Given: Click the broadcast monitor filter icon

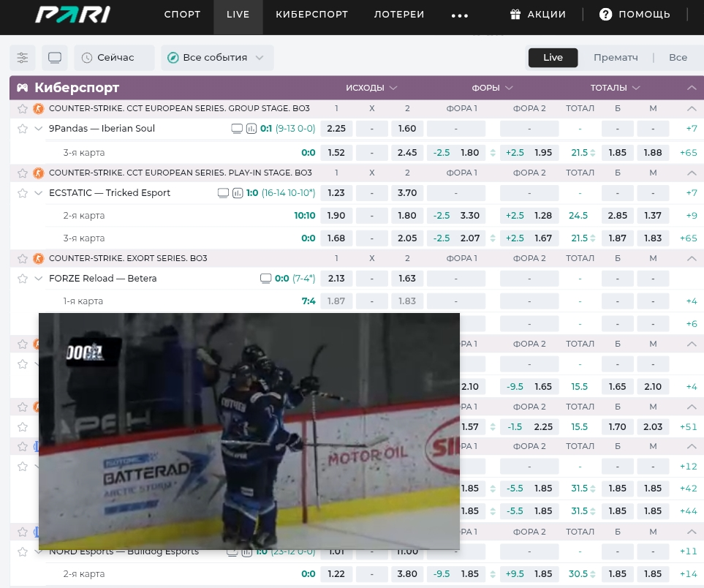Looking at the screenshot, I should point(55,58).
